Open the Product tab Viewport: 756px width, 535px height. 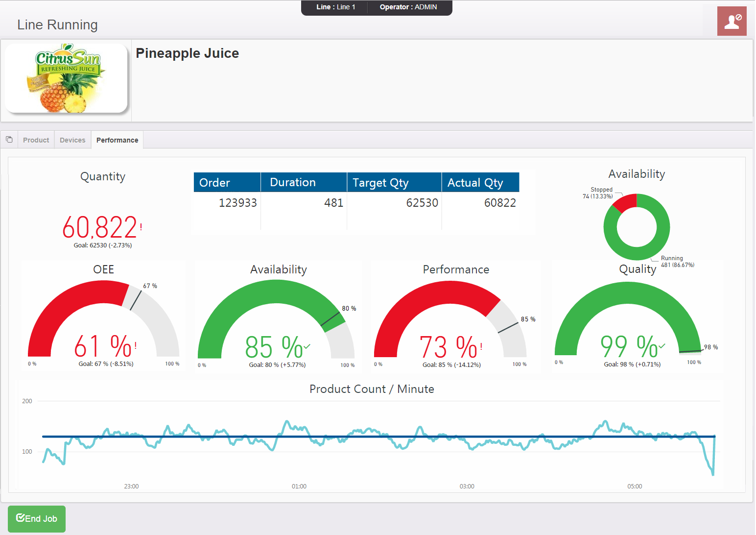coord(36,140)
